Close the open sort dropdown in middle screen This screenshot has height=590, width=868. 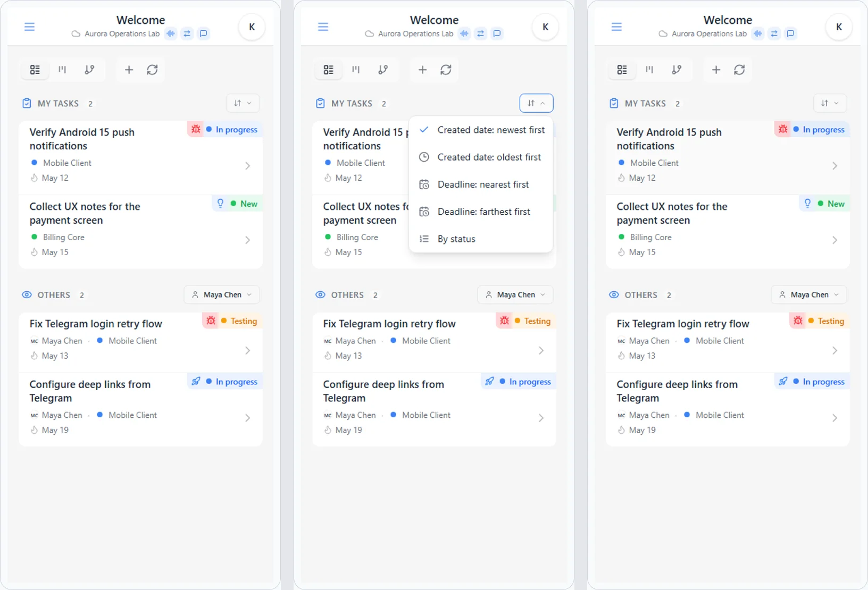point(537,103)
